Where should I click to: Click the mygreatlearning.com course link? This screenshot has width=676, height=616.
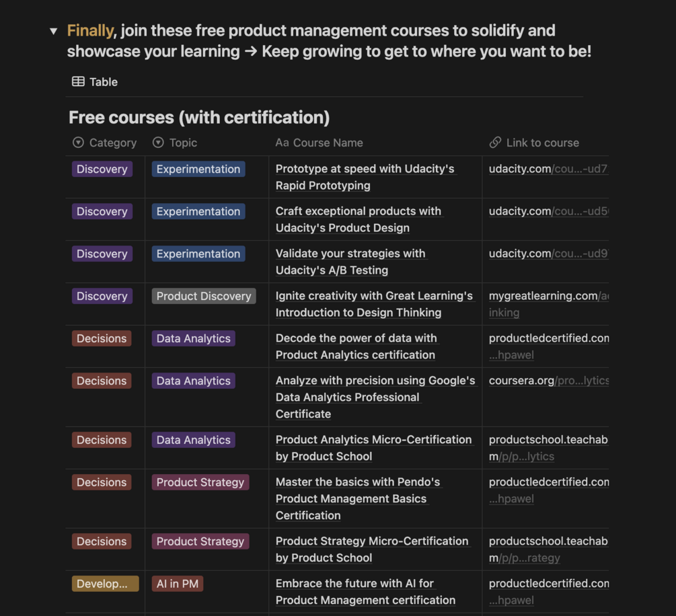click(x=548, y=296)
